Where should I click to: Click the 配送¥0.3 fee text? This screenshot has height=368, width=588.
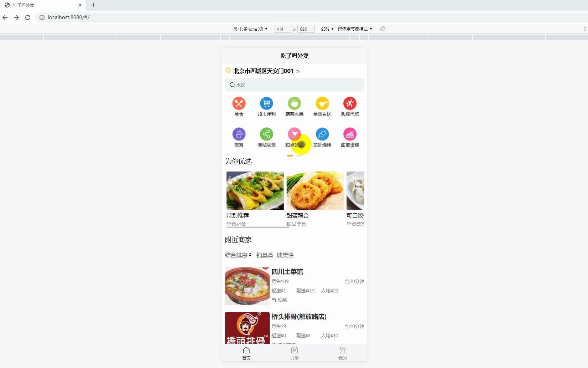click(x=305, y=291)
